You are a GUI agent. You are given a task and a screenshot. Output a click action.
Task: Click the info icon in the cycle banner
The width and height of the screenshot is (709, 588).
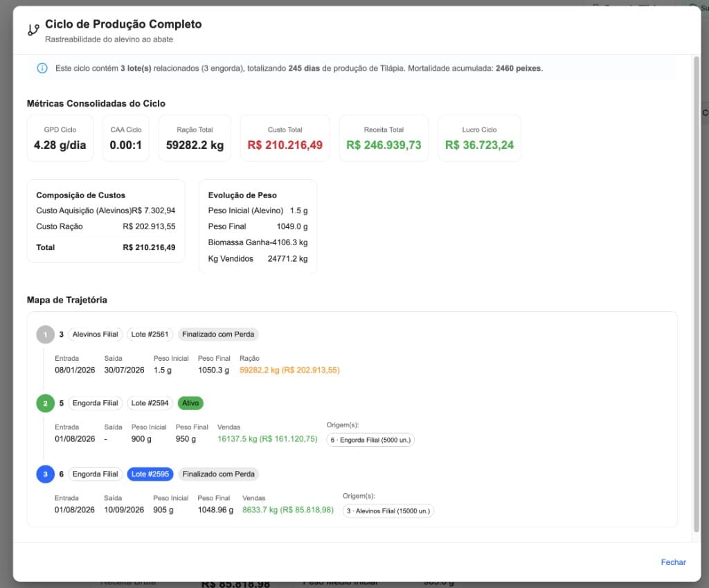[x=42, y=69]
